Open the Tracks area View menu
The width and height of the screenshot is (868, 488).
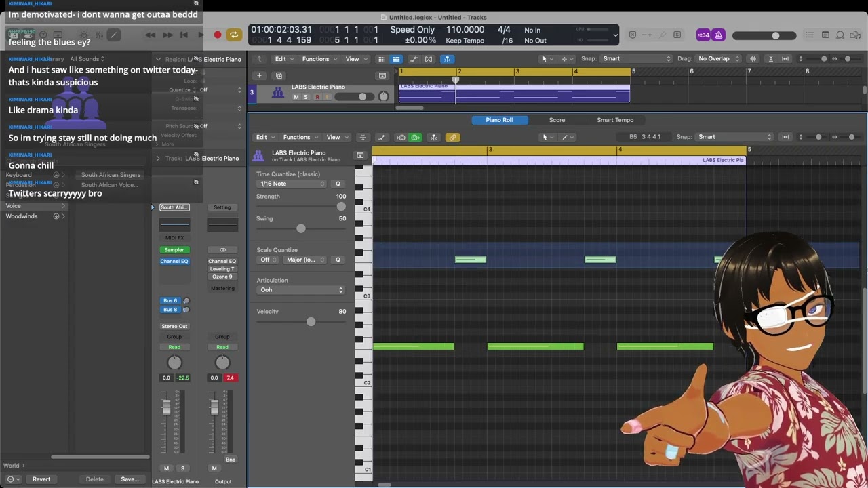coord(355,59)
